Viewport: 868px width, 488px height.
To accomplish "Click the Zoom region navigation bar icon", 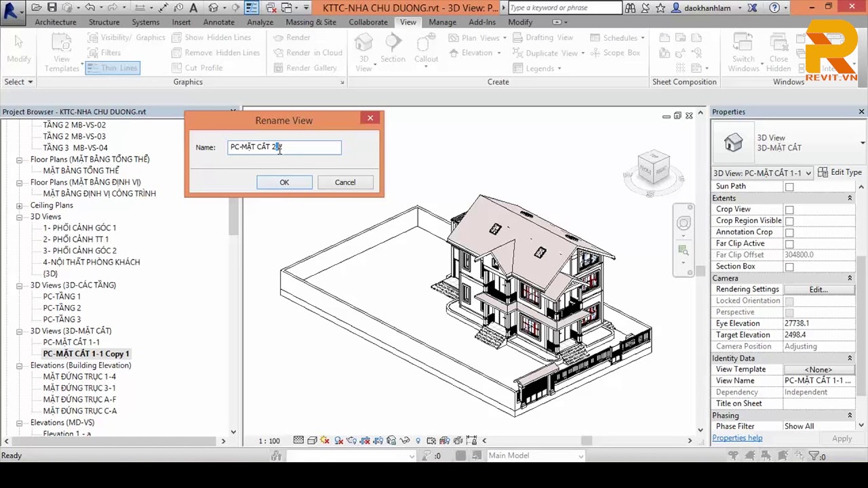I will 684,251.
